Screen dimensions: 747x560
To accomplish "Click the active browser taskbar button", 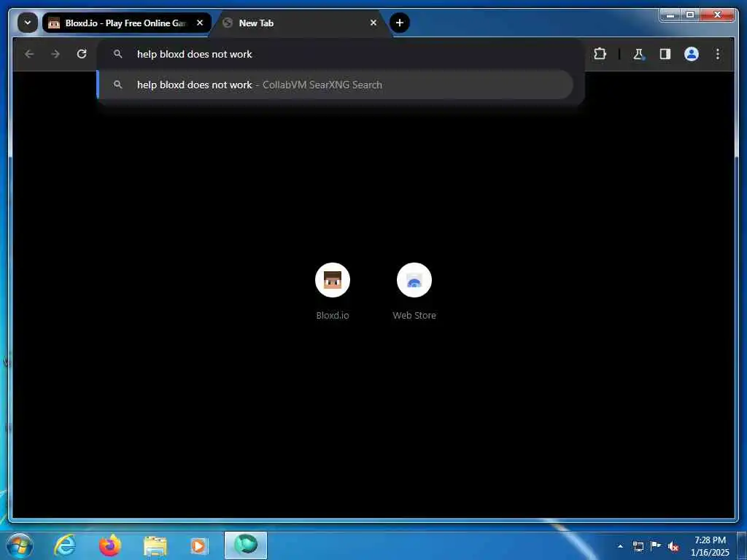I will pyautogui.click(x=246, y=545).
